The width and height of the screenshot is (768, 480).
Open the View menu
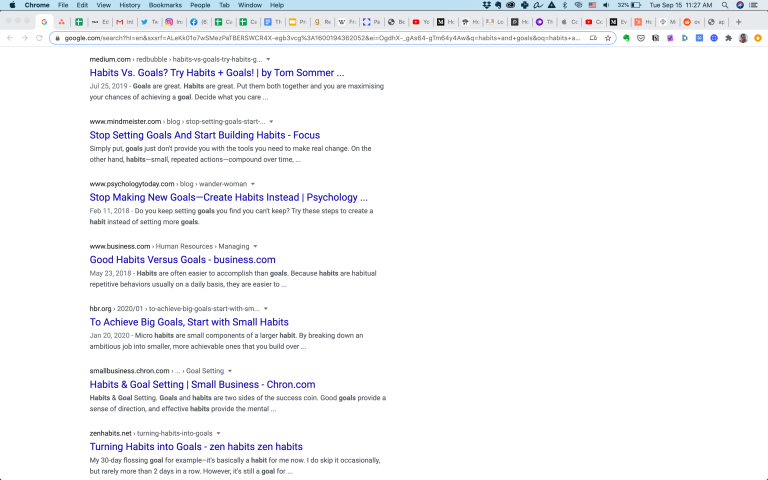[x=103, y=5]
